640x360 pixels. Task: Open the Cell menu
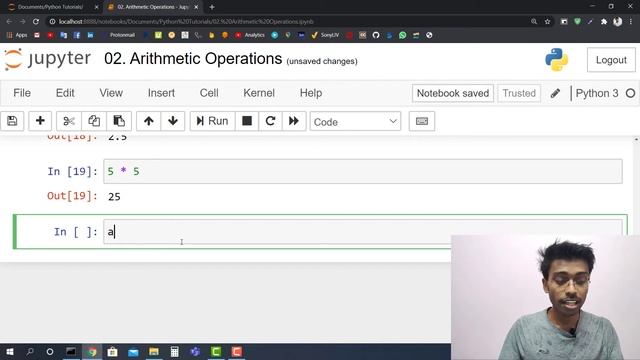click(209, 93)
